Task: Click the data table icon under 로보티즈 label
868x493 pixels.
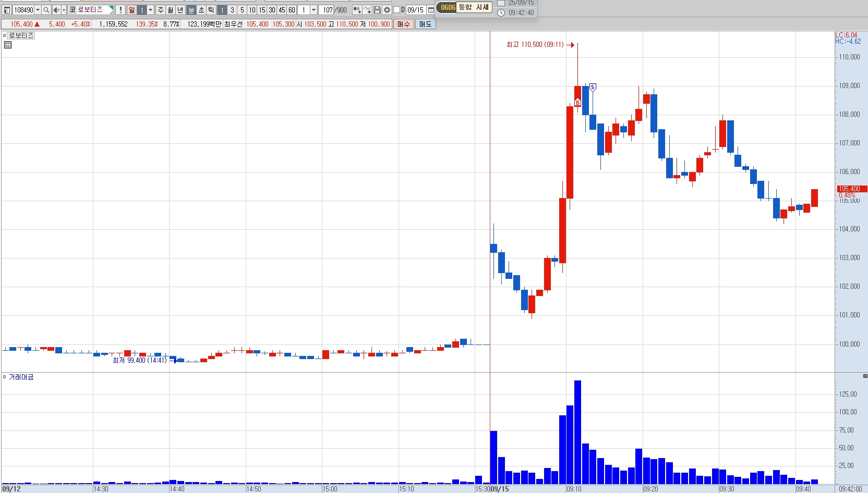Action: click(x=8, y=45)
